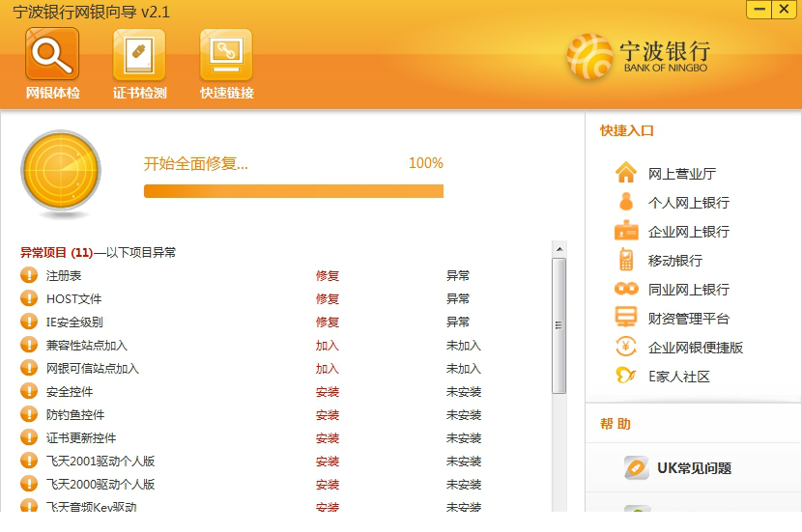
Task: Close the 宁波银行网银向导 window
Action: pyautogui.click(x=784, y=10)
